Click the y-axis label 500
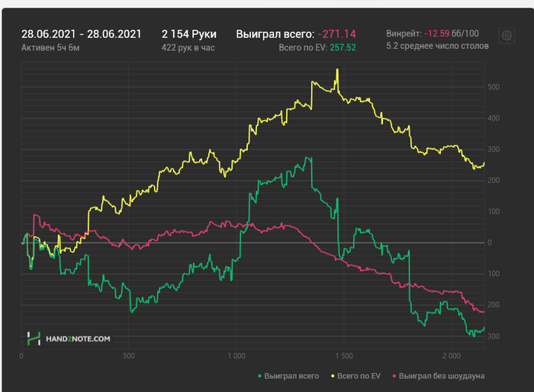This screenshot has height=392, width=534. (x=494, y=87)
